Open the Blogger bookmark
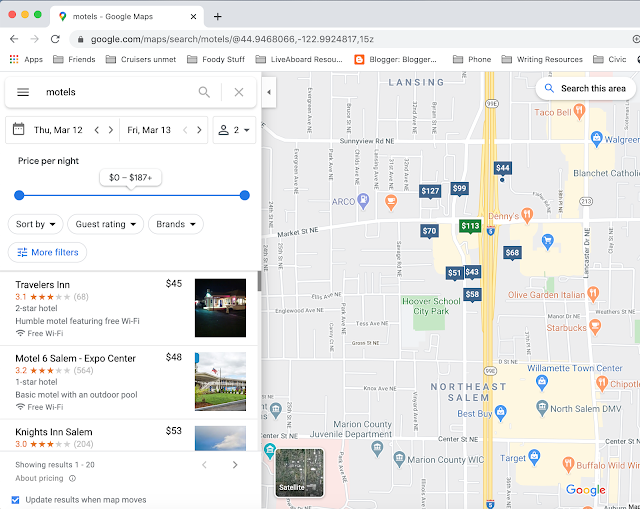The height and width of the screenshot is (509, 640). [396, 60]
